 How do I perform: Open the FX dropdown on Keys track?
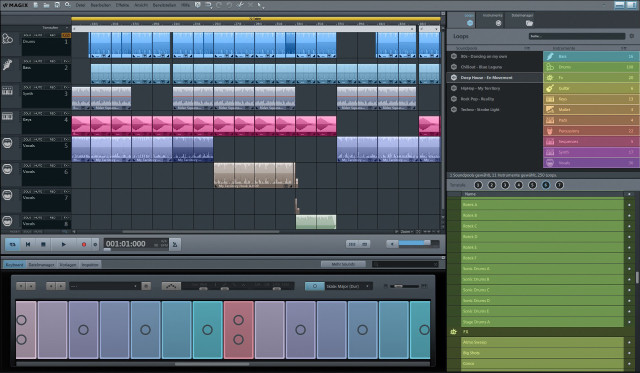pos(67,113)
